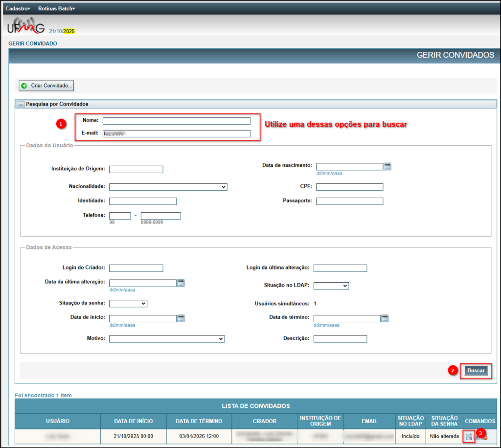Open the Data de nascimento calendar picker
This screenshot has height=448, width=501.
(387, 166)
